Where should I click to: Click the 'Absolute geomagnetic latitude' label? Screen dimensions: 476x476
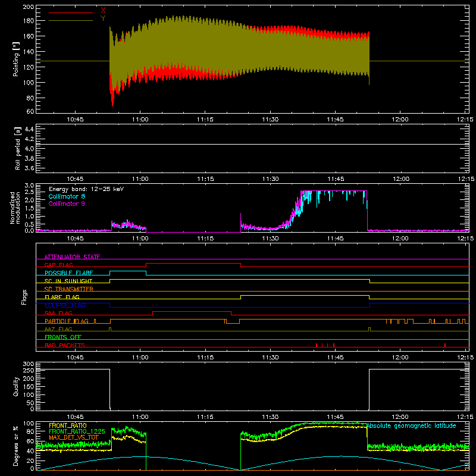(x=412, y=425)
